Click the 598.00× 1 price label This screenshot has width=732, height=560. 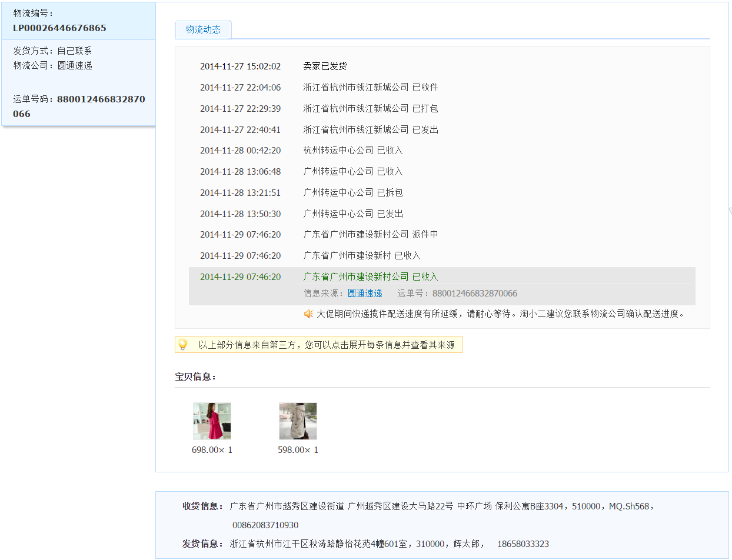pyautogui.click(x=298, y=450)
